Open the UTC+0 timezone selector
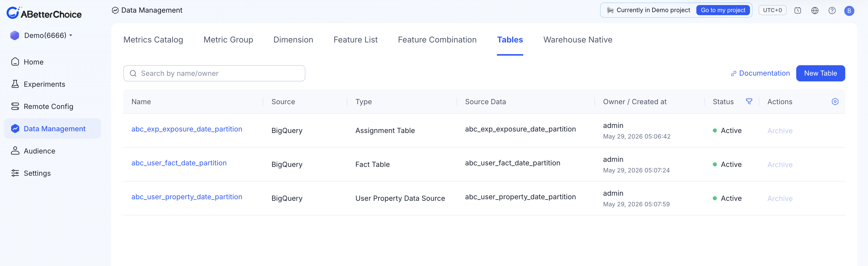The image size is (868, 266). pos(772,10)
